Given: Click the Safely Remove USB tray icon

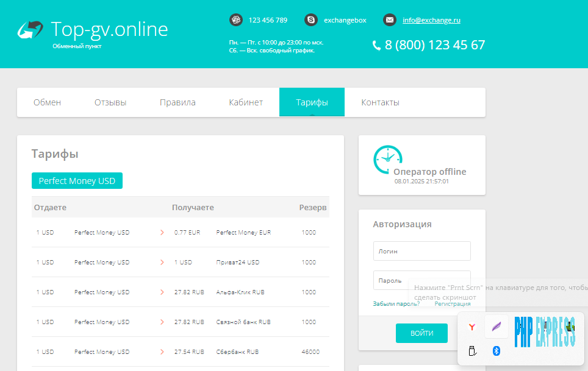Looking at the screenshot, I should 472,351.
